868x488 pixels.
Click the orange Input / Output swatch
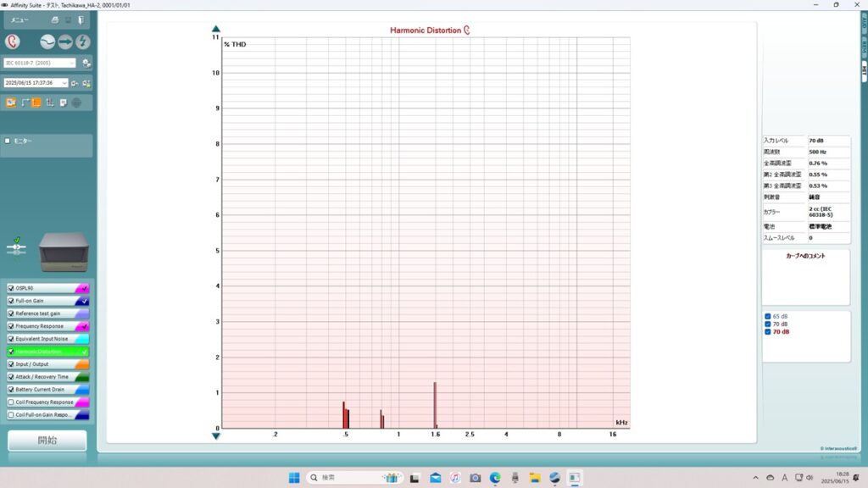coord(82,364)
